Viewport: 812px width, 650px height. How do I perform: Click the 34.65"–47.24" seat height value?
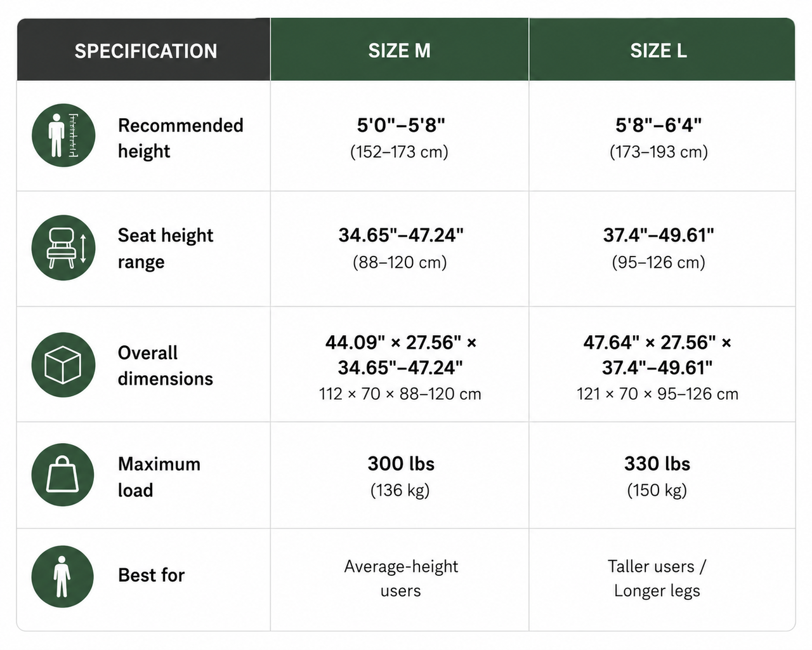pyautogui.click(x=401, y=235)
